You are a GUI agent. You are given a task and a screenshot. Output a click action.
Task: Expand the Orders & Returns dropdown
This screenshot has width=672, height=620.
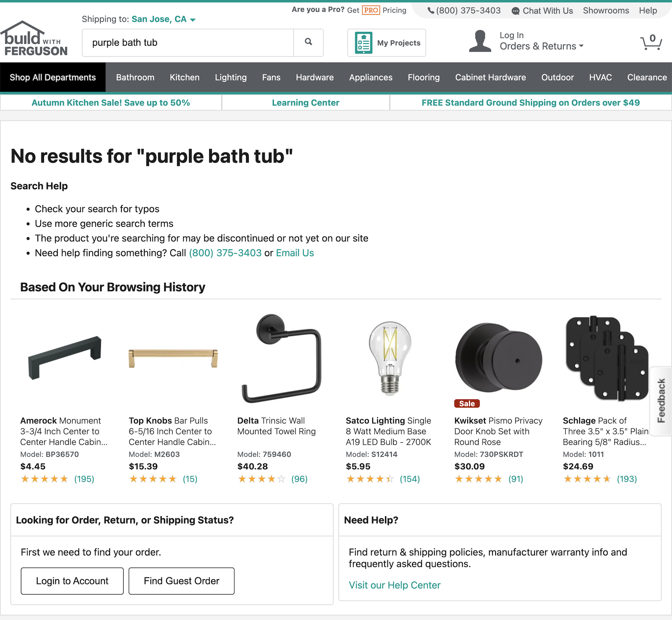click(x=581, y=46)
